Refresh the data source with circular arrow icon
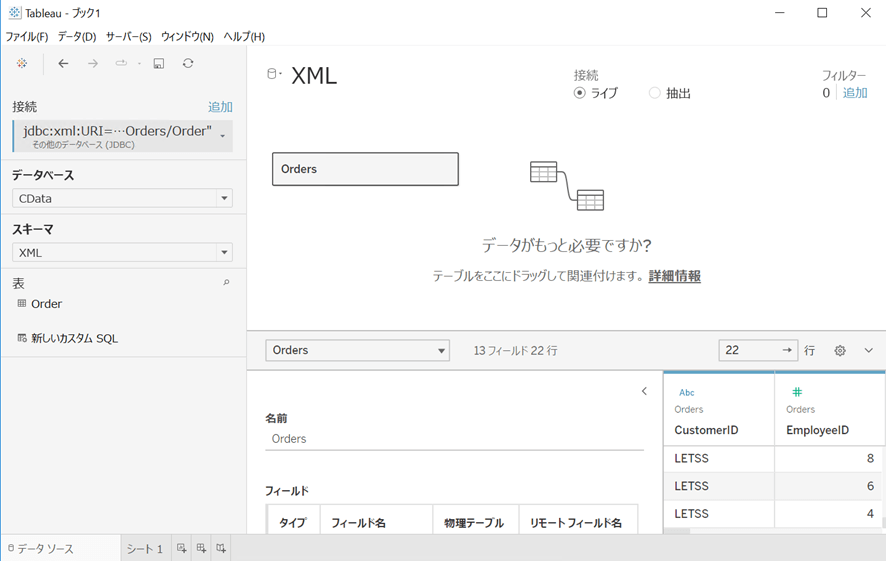Screen dimensions: 886x561 pyautogui.click(x=188, y=63)
